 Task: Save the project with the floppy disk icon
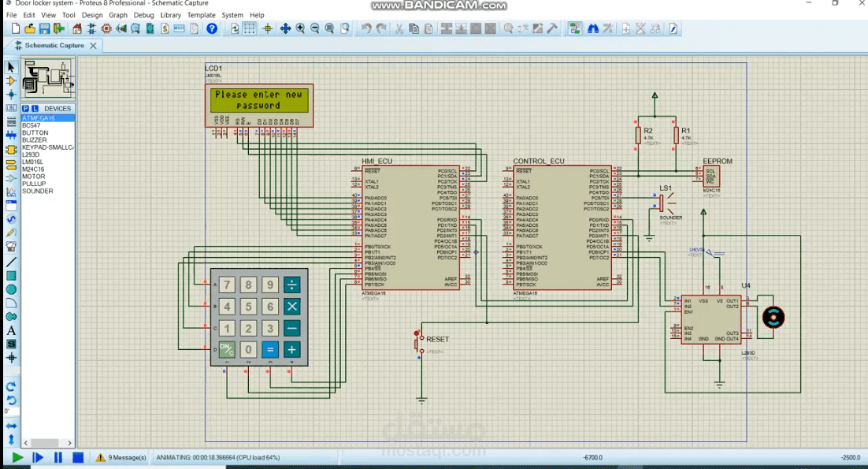44,29
